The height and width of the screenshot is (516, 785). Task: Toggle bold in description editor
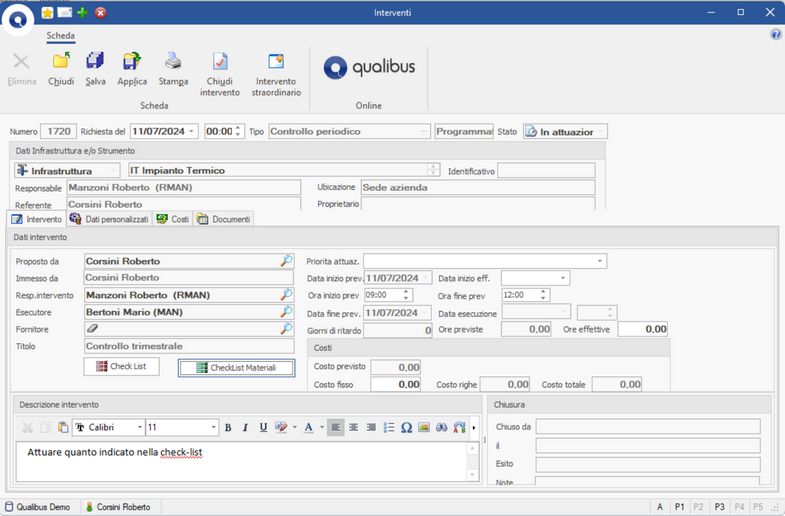[228, 427]
